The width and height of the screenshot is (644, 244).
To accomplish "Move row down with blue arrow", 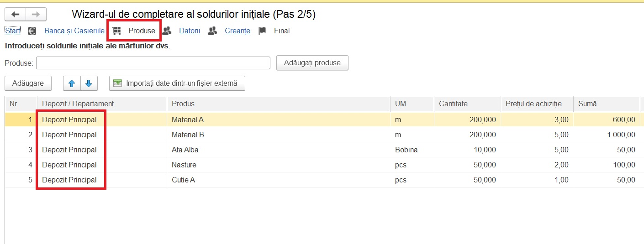I will [89, 83].
